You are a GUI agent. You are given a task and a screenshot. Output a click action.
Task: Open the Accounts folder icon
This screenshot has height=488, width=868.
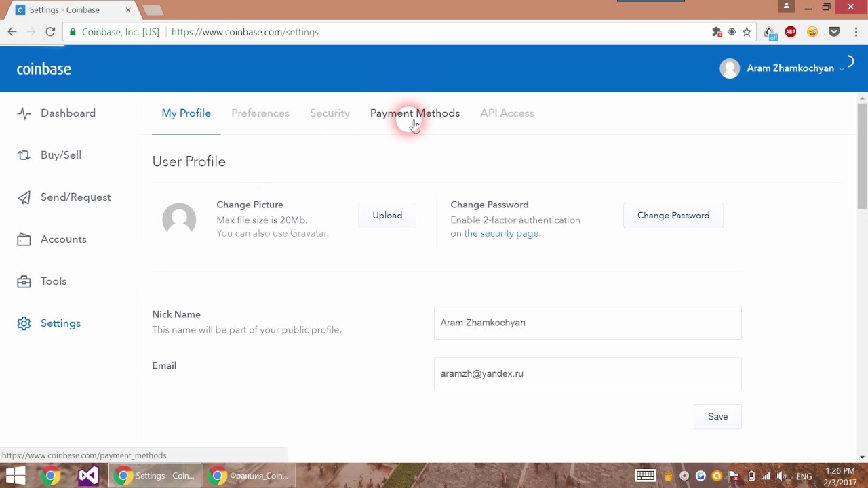tap(24, 239)
